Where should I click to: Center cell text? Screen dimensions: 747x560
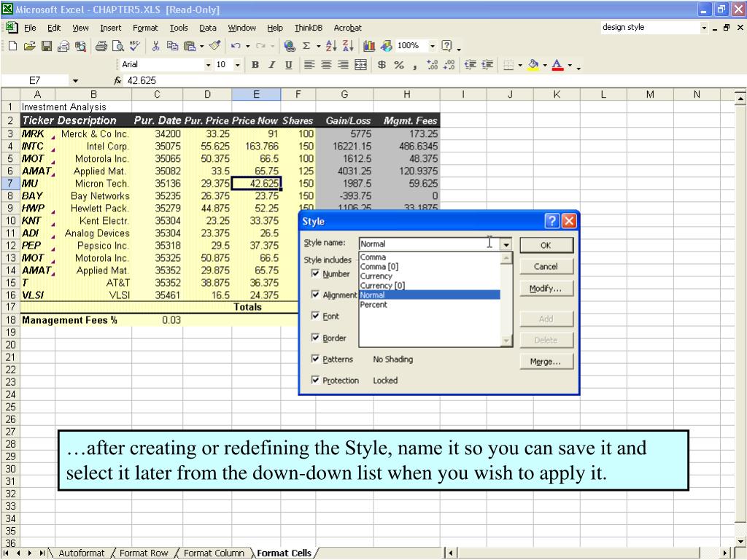[326, 65]
